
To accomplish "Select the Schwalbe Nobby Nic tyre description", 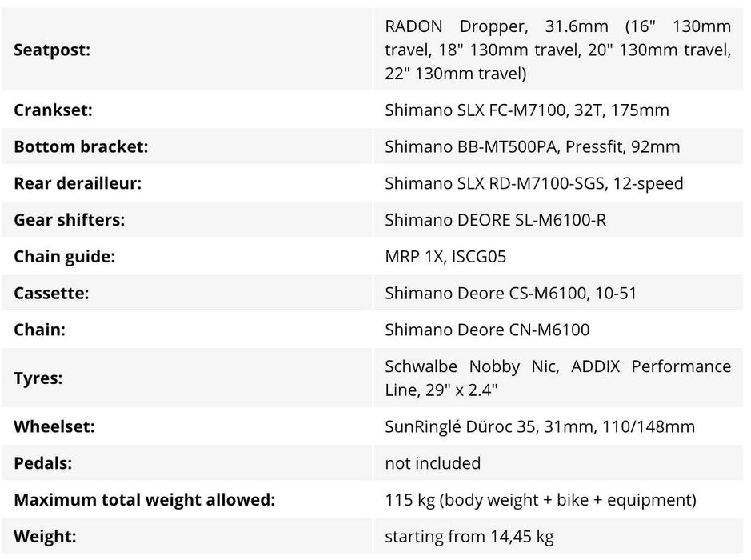I will (x=557, y=378).
